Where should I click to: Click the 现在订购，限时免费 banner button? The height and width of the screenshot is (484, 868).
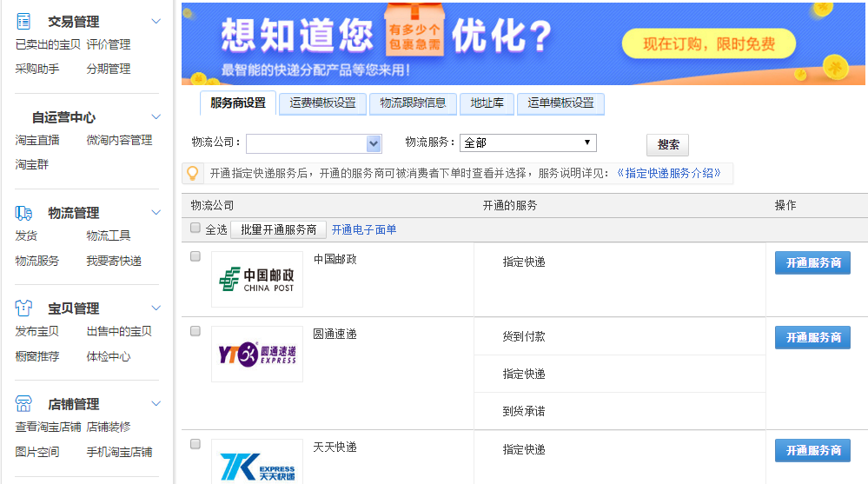coord(709,43)
